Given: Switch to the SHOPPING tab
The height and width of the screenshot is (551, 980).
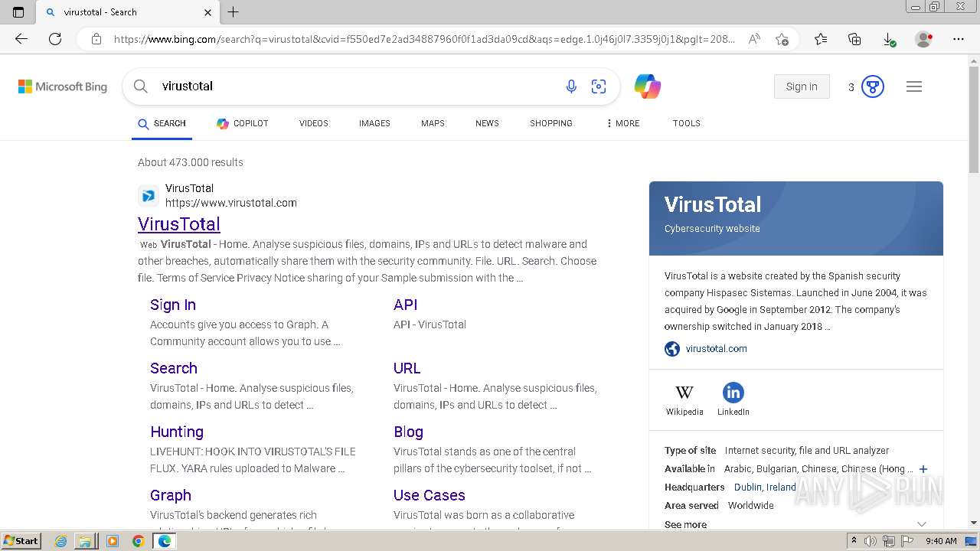Looking at the screenshot, I should [x=551, y=123].
